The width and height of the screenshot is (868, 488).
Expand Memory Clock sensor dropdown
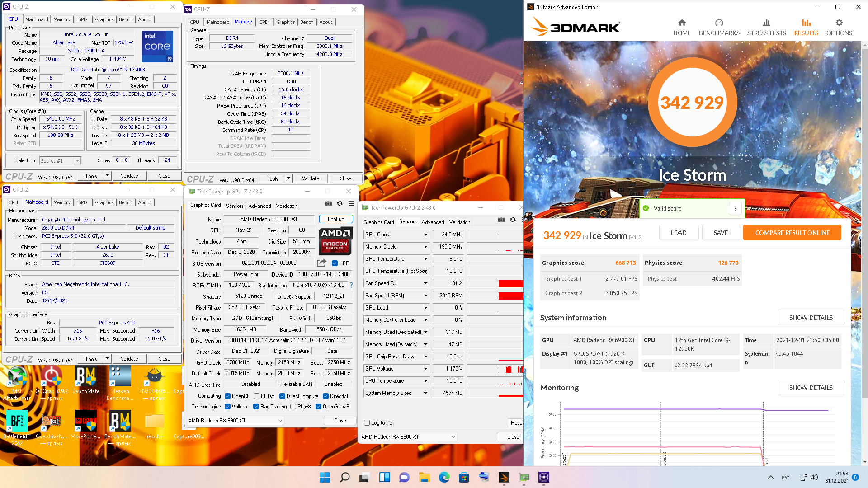[x=425, y=247]
